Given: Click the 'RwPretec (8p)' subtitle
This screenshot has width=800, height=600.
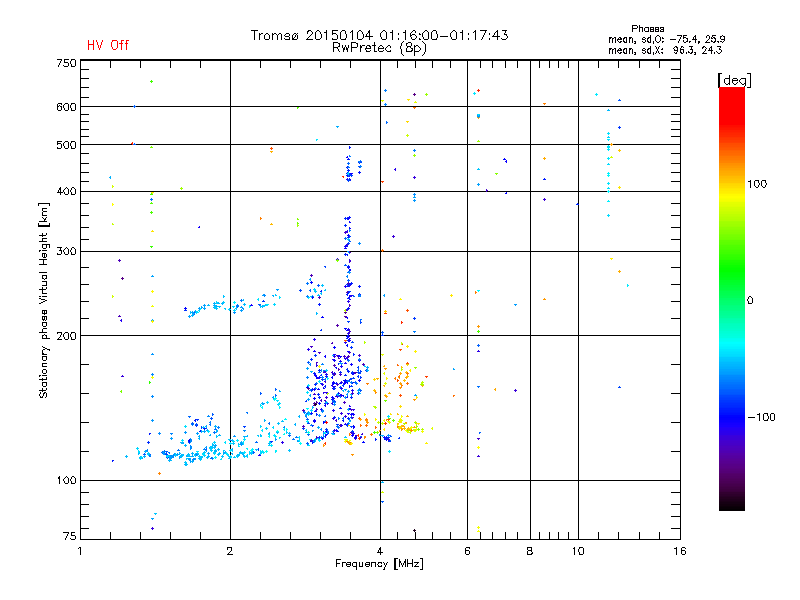Looking at the screenshot, I should pyautogui.click(x=379, y=48).
